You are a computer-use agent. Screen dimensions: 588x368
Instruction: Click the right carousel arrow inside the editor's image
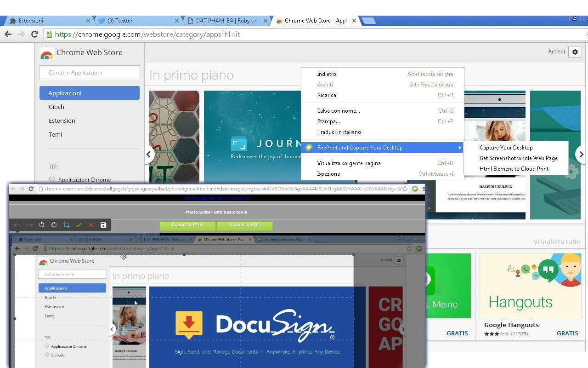[403, 329]
